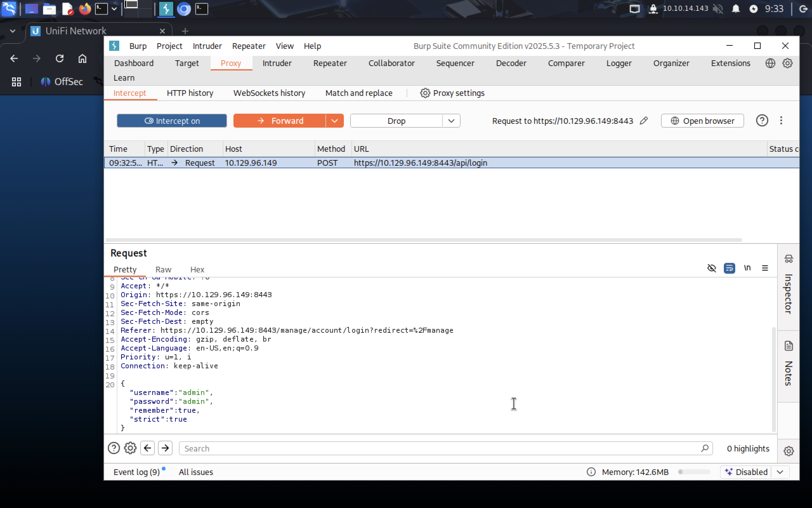Screen dimensions: 812x508
Task: Click Burp Suite taskbar window icon
Action: 166,9
